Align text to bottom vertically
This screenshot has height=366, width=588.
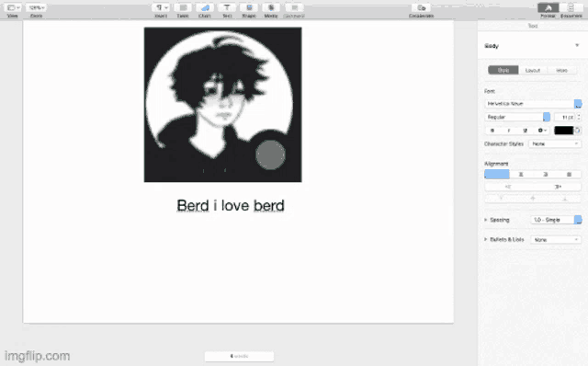(x=565, y=199)
